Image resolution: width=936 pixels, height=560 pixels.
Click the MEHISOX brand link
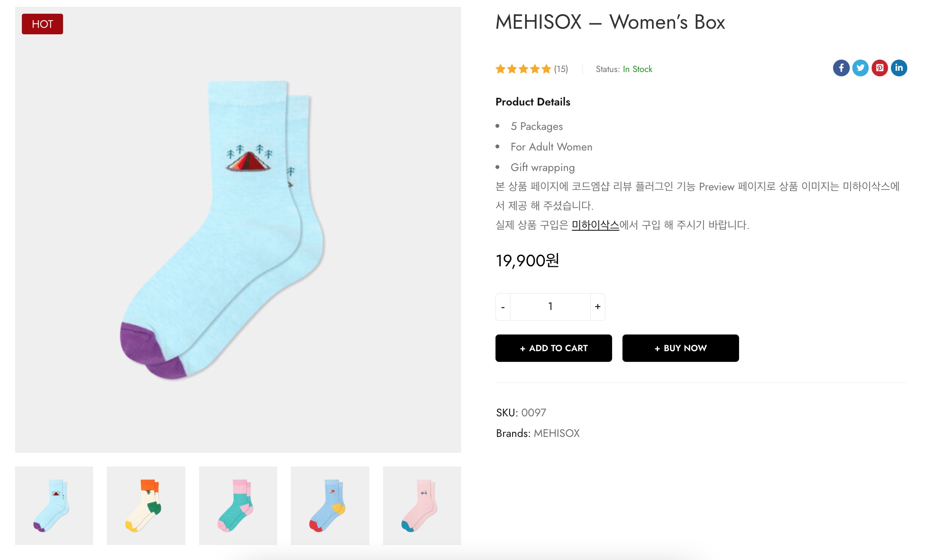(x=556, y=433)
